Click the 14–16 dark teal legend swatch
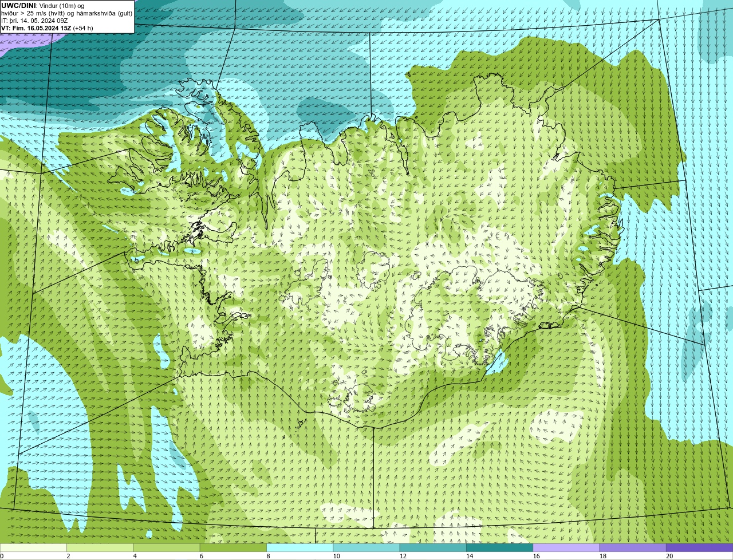Viewport: 733px width, 560px height. (x=499, y=547)
